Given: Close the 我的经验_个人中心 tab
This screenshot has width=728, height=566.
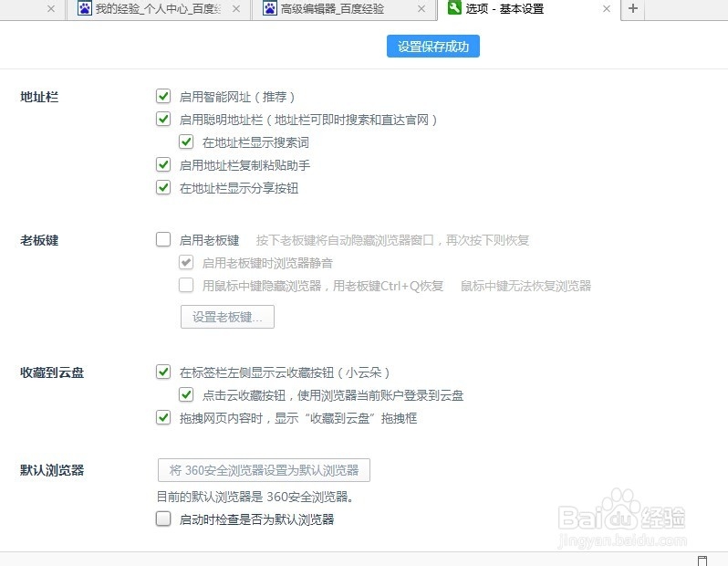Looking at the screenshot, I should point(236,9).
